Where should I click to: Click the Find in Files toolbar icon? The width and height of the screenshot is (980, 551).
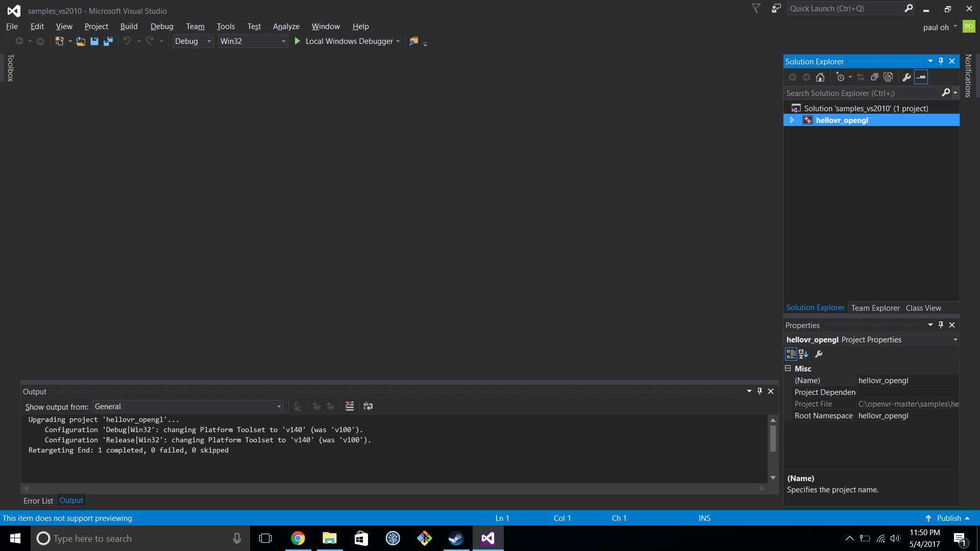(414, 41)
